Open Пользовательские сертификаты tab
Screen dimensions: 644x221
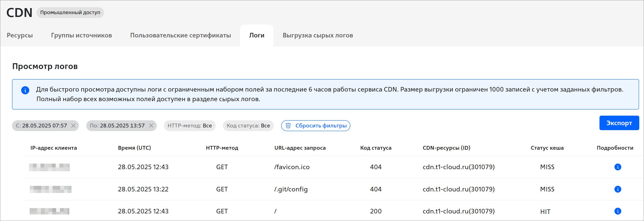[x=181, y=35]
